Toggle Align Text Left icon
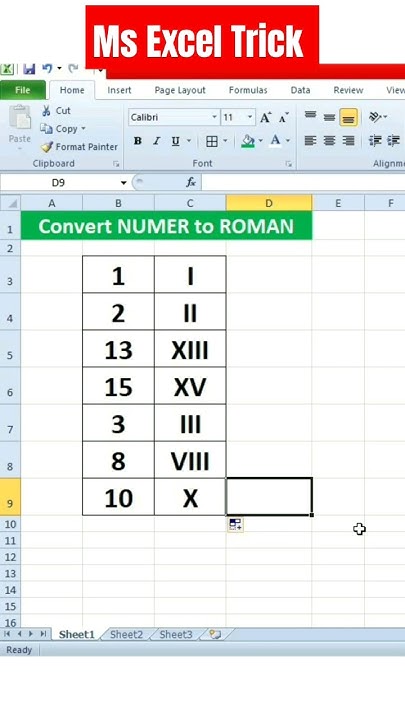Image resolution: width=405 pixels, height=720 pixels. click(310, 141)
